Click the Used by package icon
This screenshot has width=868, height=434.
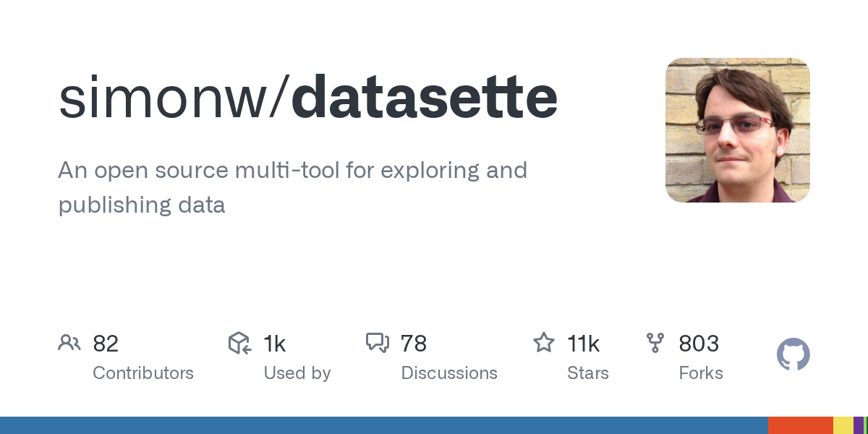click(x=239, y=343)
